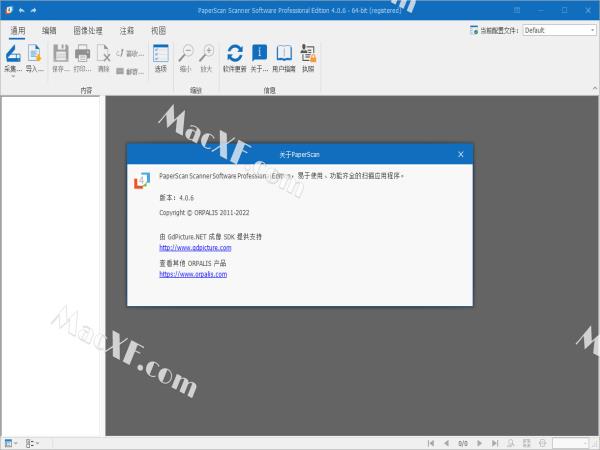Click the 放大 (Zoom in) magnifier
This screenshot has width=600, height=450.
tap(207, 54)
